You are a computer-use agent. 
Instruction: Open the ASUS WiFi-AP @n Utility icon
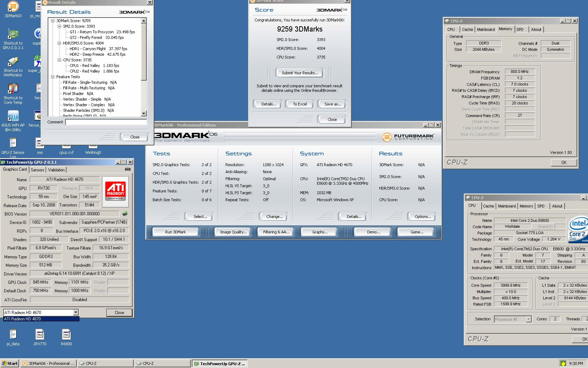click(x=13, y=121)
